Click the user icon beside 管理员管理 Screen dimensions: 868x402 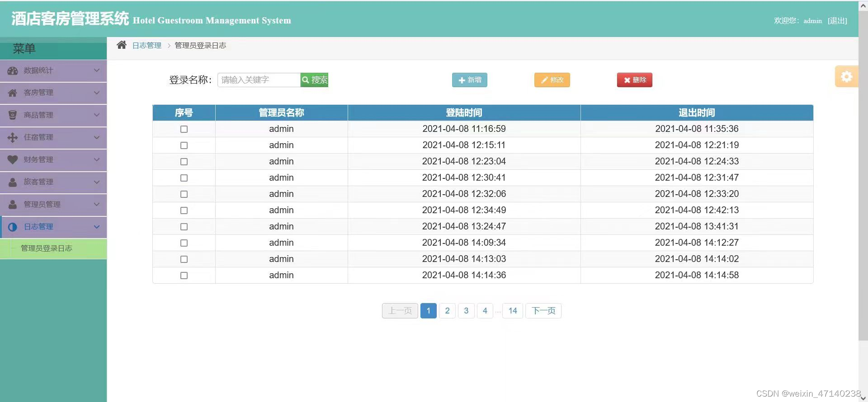13,204
